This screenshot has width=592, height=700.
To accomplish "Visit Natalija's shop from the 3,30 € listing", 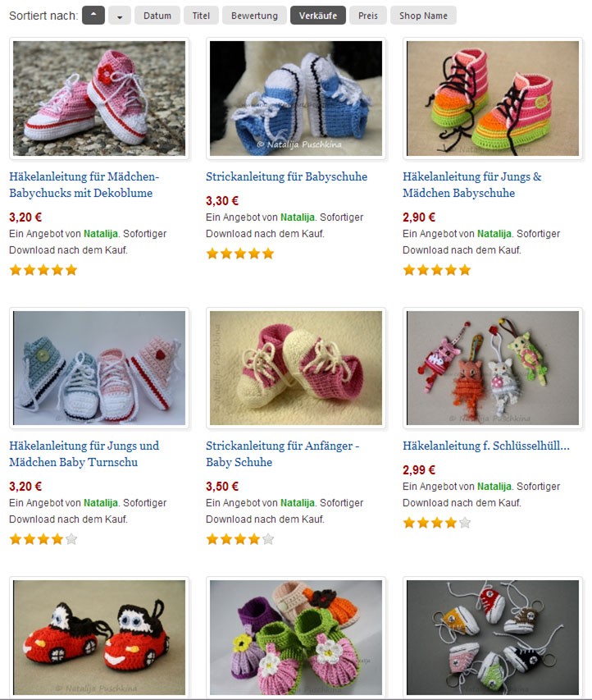I will click(x=297, y=217).
